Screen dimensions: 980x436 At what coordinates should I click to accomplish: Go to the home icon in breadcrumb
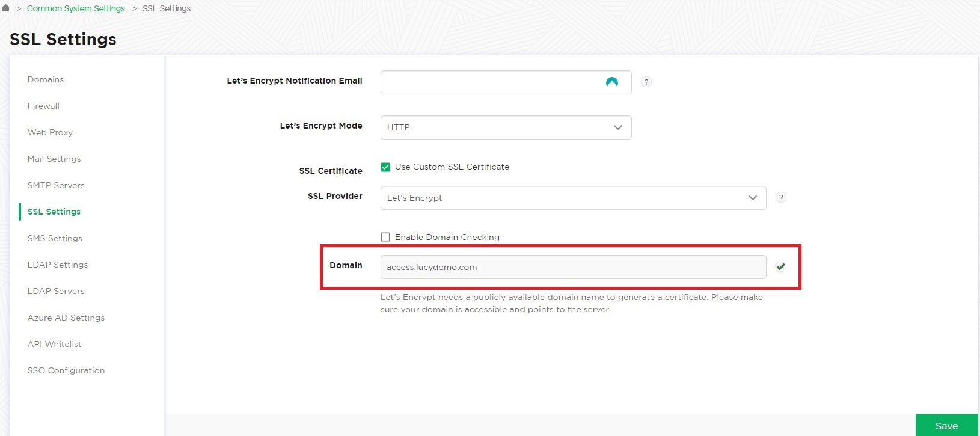pyautogui.click(x=6, y=8)
